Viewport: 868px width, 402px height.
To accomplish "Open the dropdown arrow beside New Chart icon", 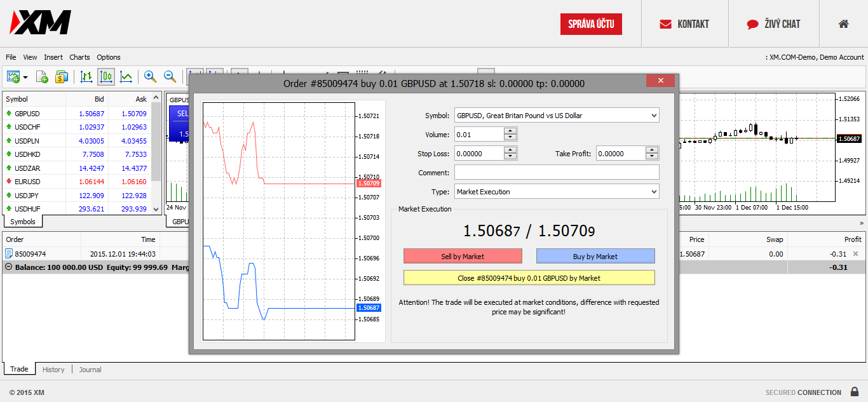I will click(x=25, y=77).
